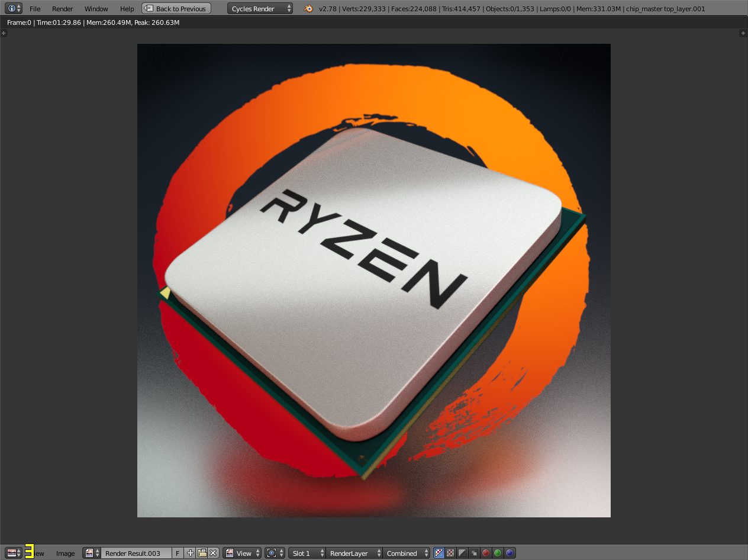Click the Faces:224,088 statistic
Image resolution: width=748 pixels, height=560 pixels.
[412, 9]
